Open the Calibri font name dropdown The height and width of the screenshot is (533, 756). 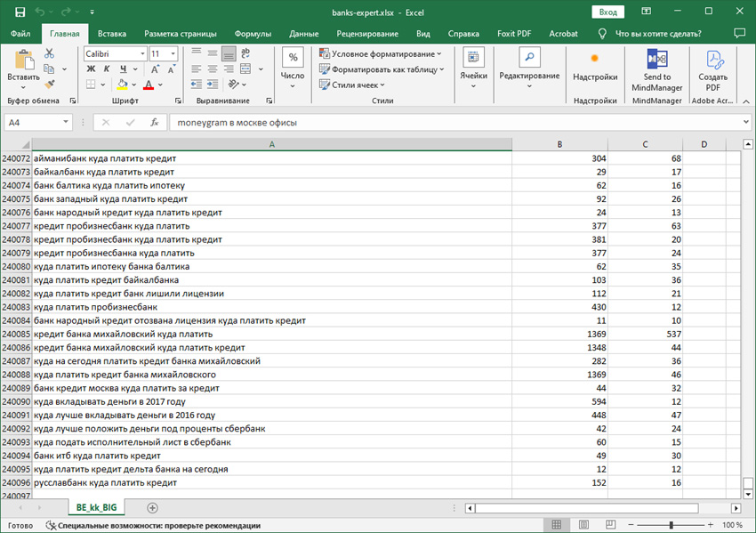(142, 53)
